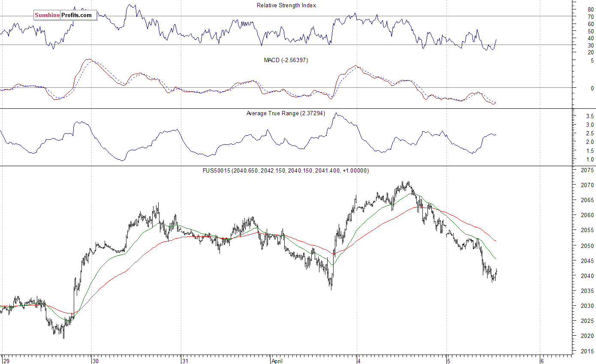Click the SunshineProfits.com logo

[x=65, y=15]
